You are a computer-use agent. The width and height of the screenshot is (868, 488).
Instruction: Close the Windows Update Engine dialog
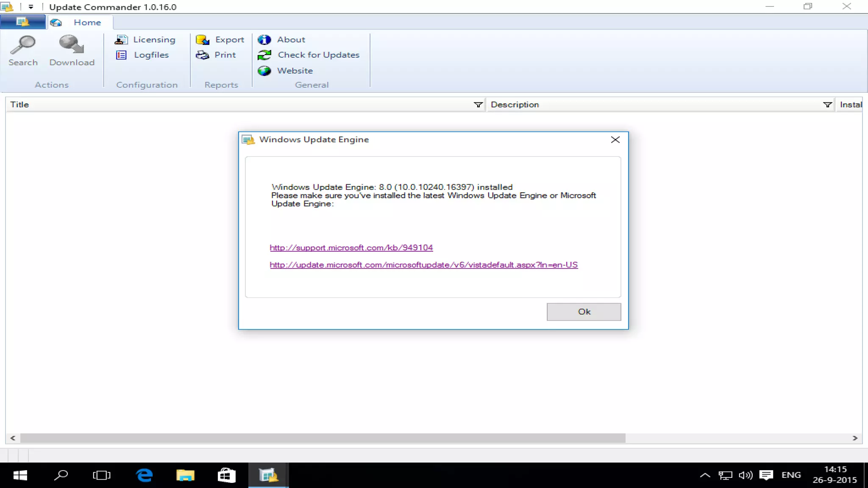(x=615, y=140)
